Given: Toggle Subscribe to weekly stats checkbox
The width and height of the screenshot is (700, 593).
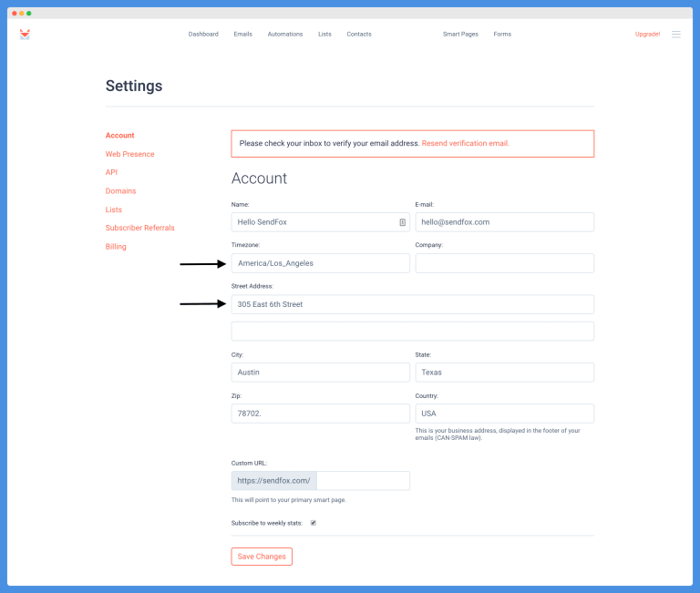Looking at the screenshot, I should point(314,523).
